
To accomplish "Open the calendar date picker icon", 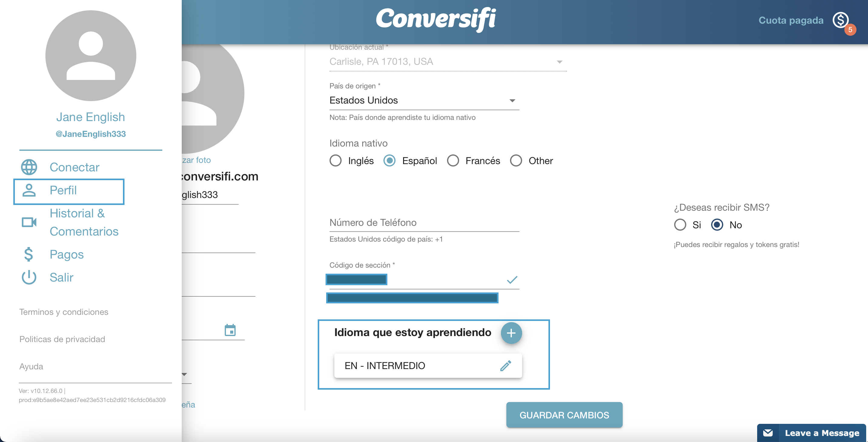I will coord(231,330).
